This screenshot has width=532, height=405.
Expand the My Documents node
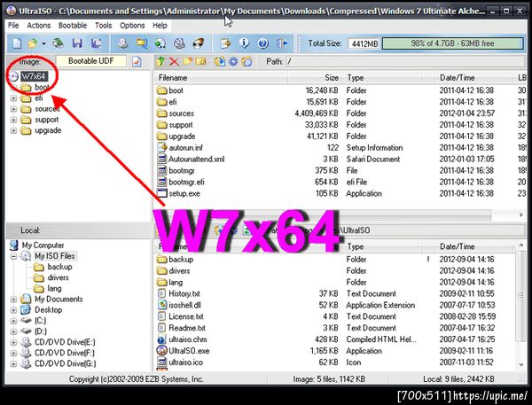coord(13,300)
